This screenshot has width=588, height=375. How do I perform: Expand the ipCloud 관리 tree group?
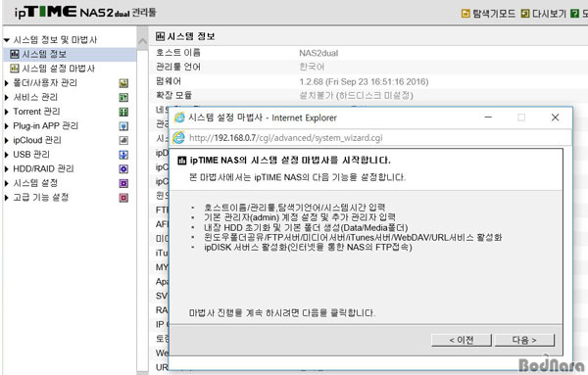tap(7, 140)
